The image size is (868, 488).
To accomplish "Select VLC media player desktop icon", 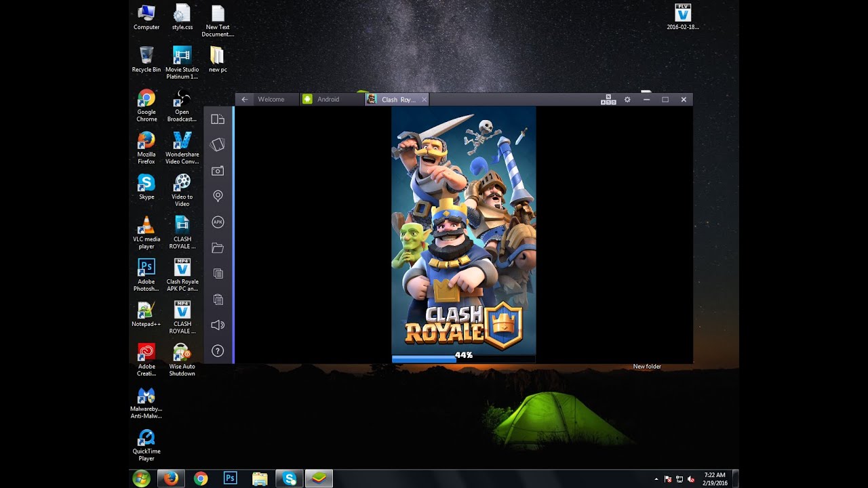I will point(146,232).
